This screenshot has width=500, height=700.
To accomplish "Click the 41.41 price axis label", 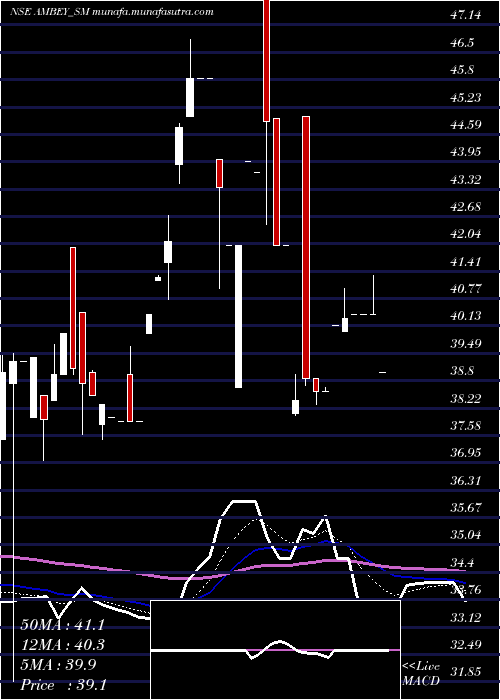I will 465,261.
